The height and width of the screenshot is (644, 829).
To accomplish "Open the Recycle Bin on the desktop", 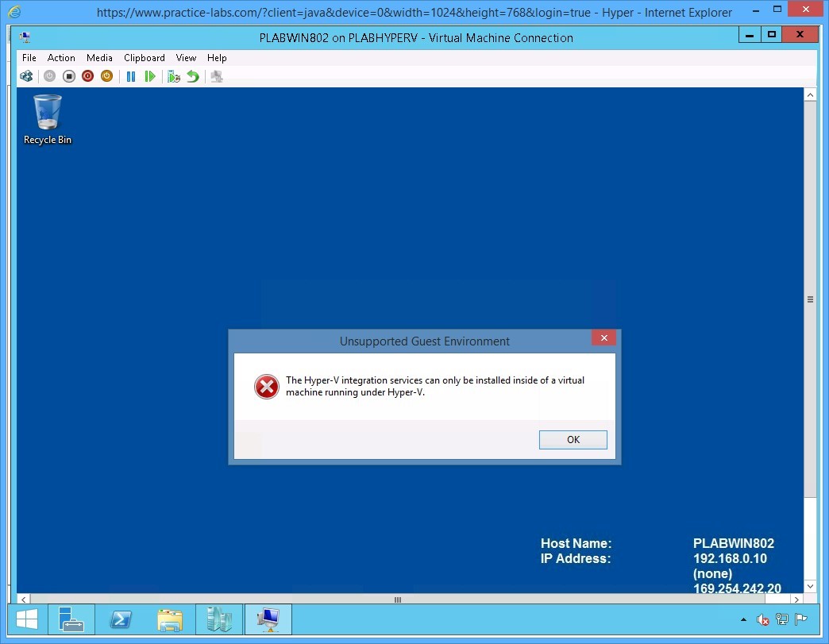I will point(46,111).
